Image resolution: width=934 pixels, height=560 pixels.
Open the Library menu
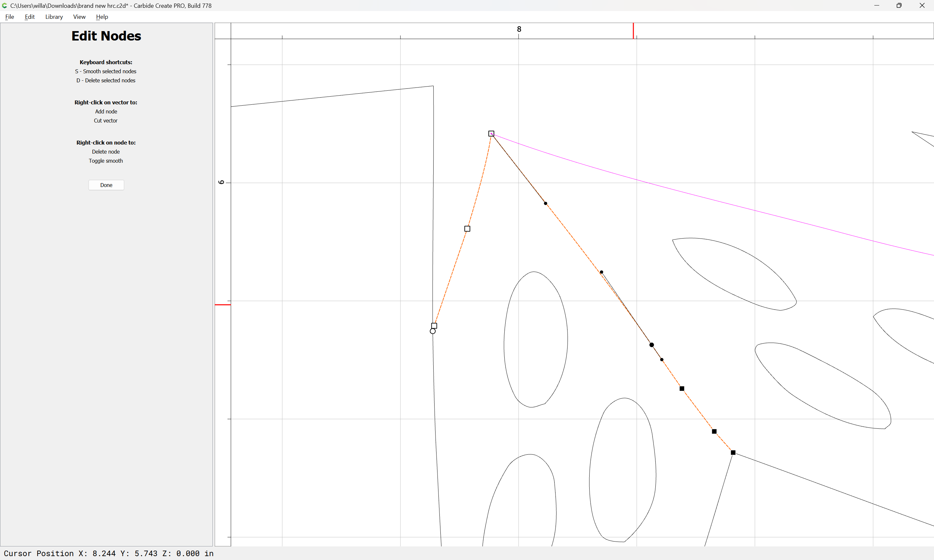(54, 17)
